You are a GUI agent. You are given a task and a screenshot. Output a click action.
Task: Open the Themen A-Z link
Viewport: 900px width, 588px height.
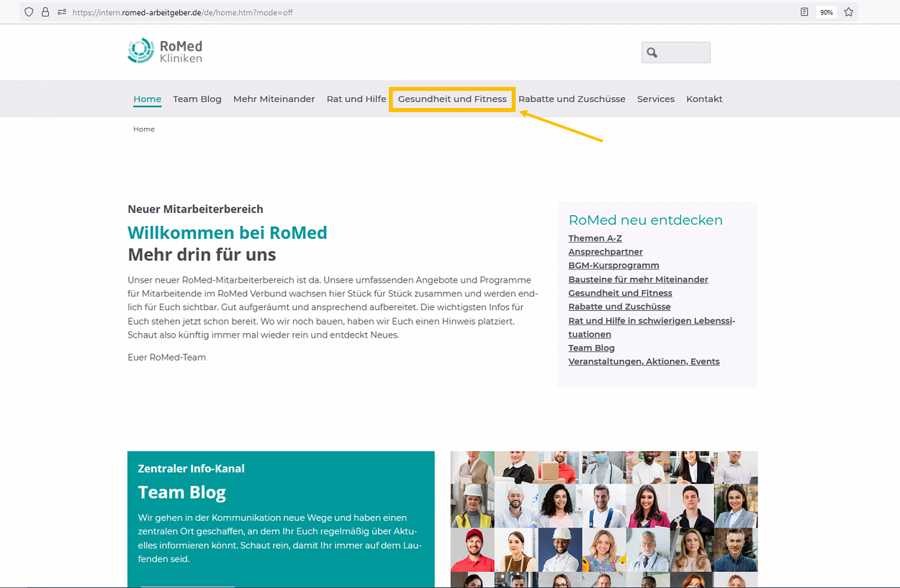(x=595, y=238)
